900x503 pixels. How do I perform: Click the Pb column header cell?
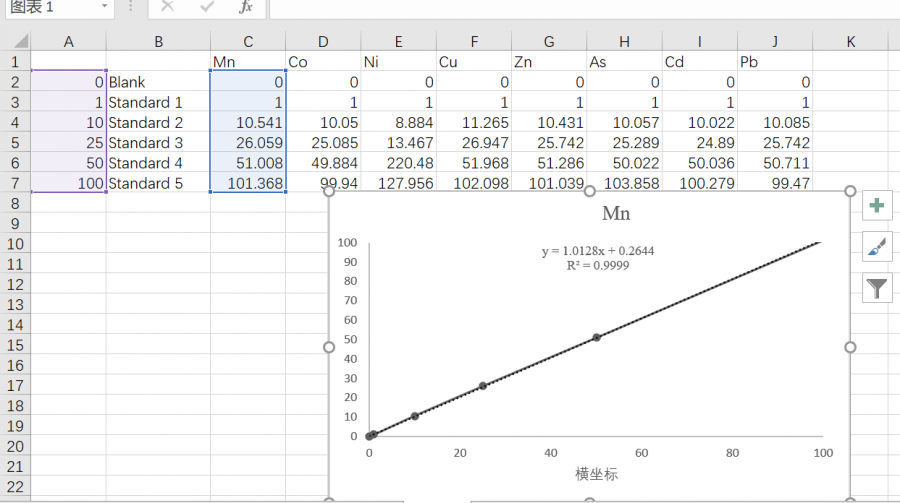774,62
